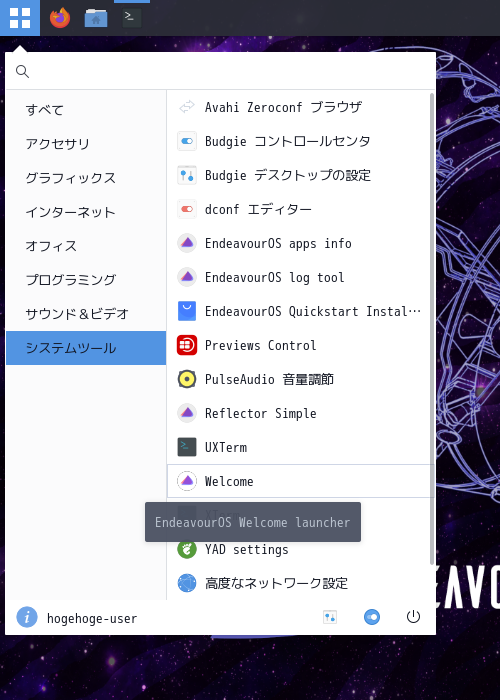
Task: Open the YAD settings label
Action: click(x=246, y=549)
